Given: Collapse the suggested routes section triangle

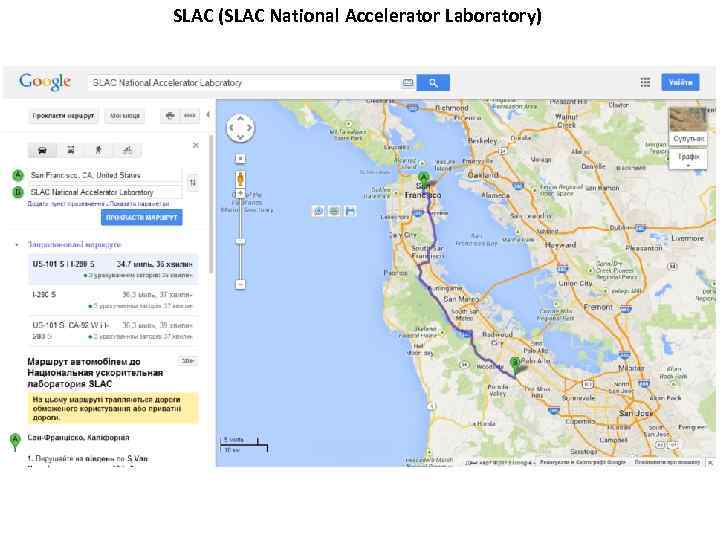Looking at the screenshot, I should [x=17, y=245].
